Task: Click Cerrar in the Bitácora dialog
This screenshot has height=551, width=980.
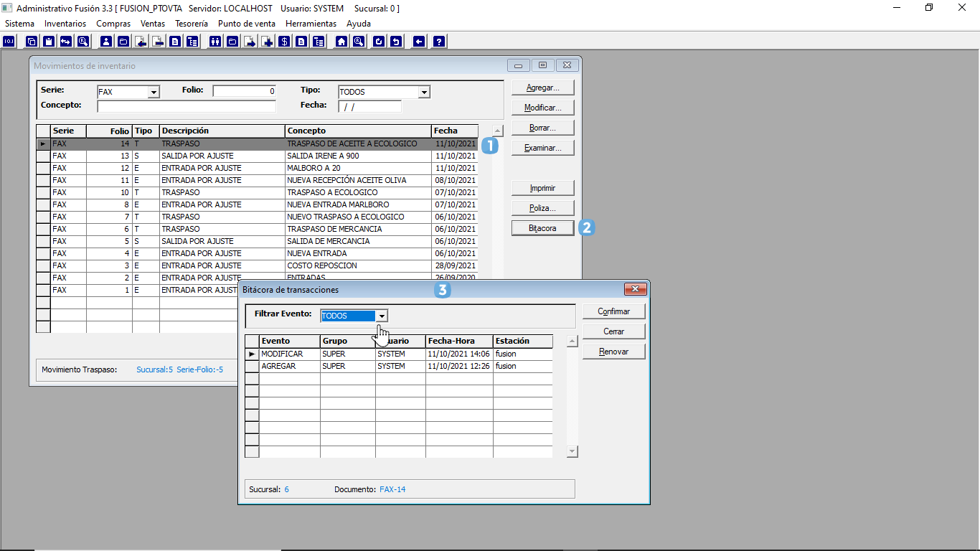Action: tap(614, 331)
